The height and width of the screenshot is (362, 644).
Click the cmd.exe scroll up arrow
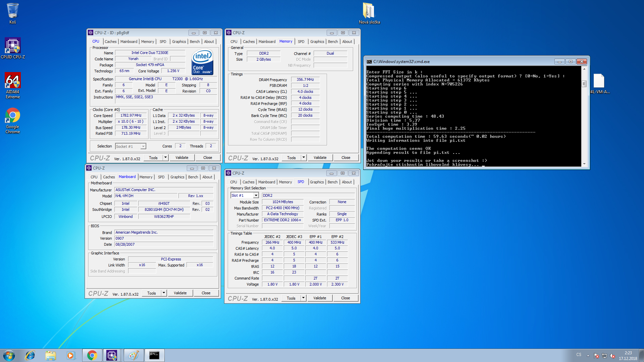584,69
